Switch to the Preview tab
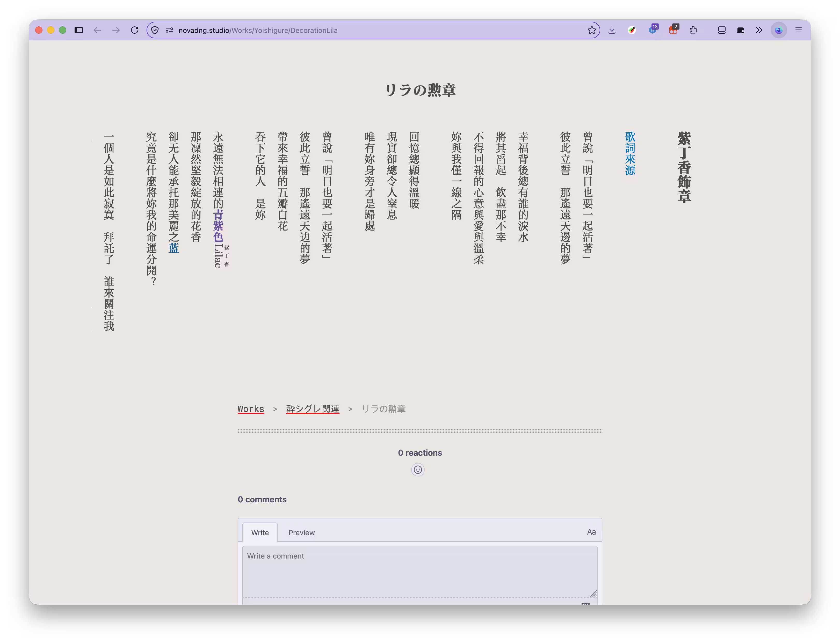The image size is (840, 643). 301,532
